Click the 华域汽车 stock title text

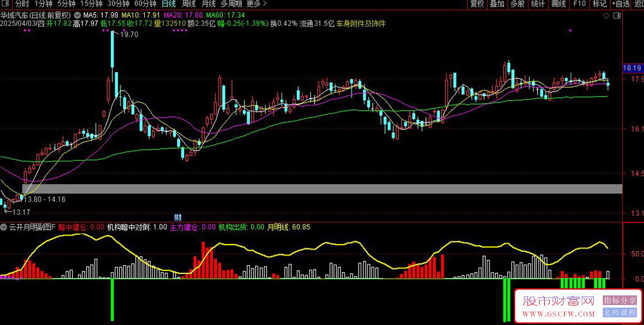(x=14, y=15)
